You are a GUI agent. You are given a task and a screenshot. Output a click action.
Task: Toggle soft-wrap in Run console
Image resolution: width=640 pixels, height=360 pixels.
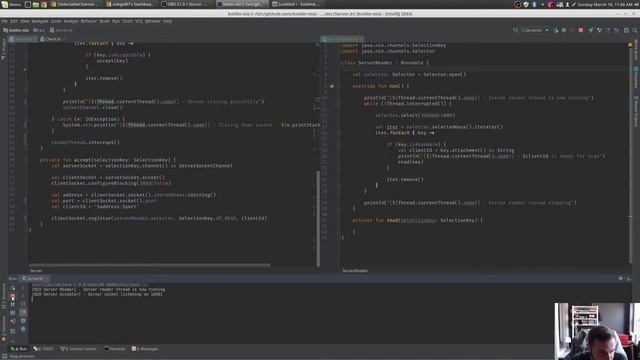23,304
